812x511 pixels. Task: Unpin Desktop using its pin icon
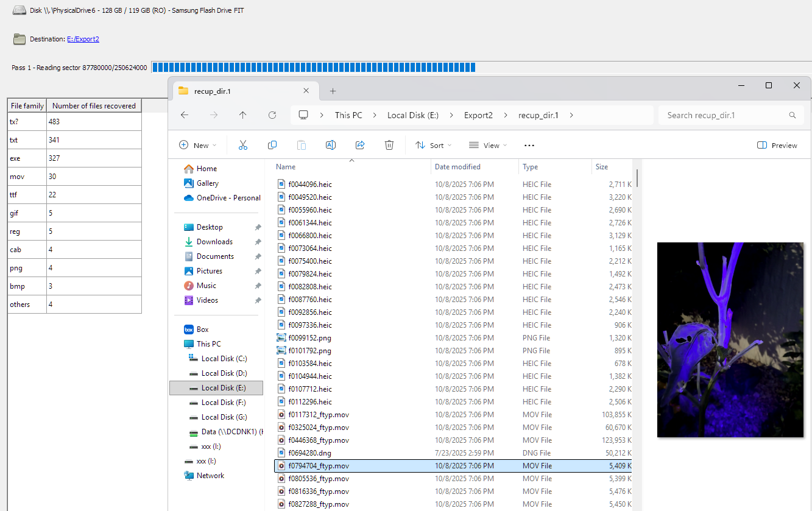click(258, 227)
